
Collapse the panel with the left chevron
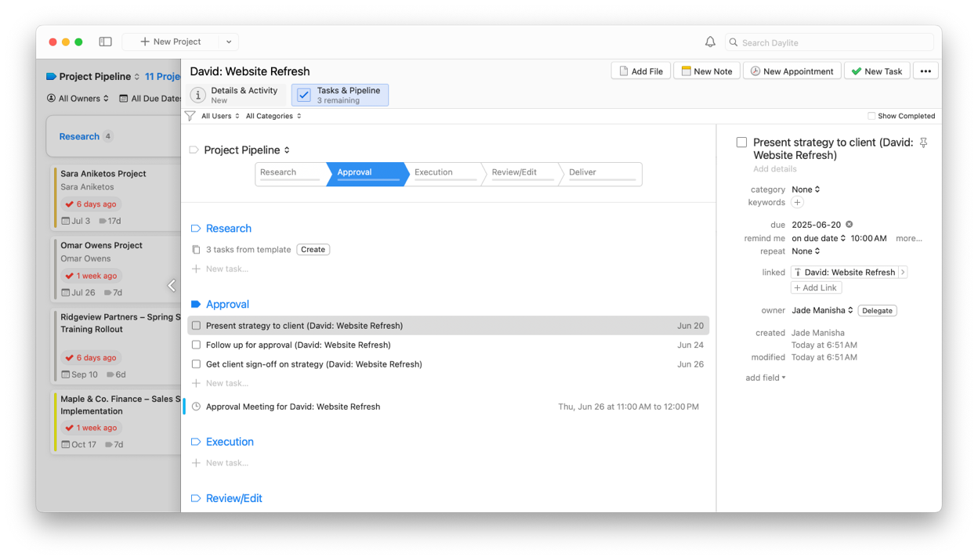[x=172, y=286]
